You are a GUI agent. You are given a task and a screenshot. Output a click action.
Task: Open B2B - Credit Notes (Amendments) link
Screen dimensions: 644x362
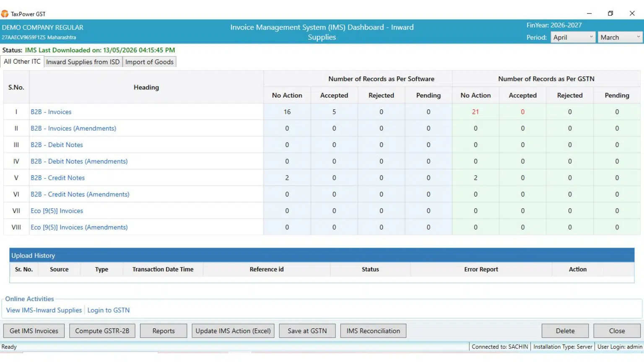[x=80, y=194]
